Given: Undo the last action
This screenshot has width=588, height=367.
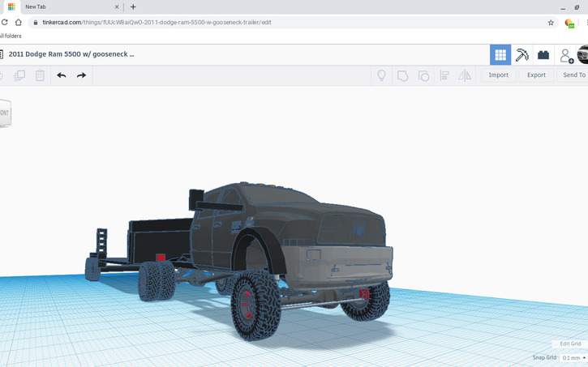Looking at the screenshot, I should 62,75.
